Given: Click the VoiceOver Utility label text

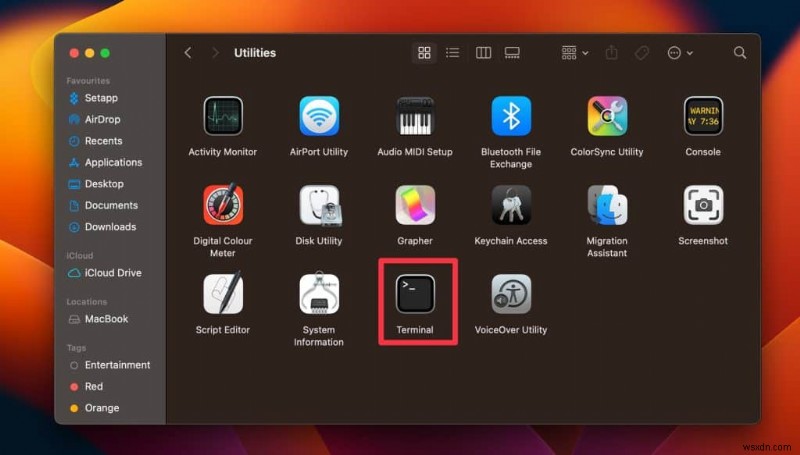Looking at the screenshot, I should point(511,330).
